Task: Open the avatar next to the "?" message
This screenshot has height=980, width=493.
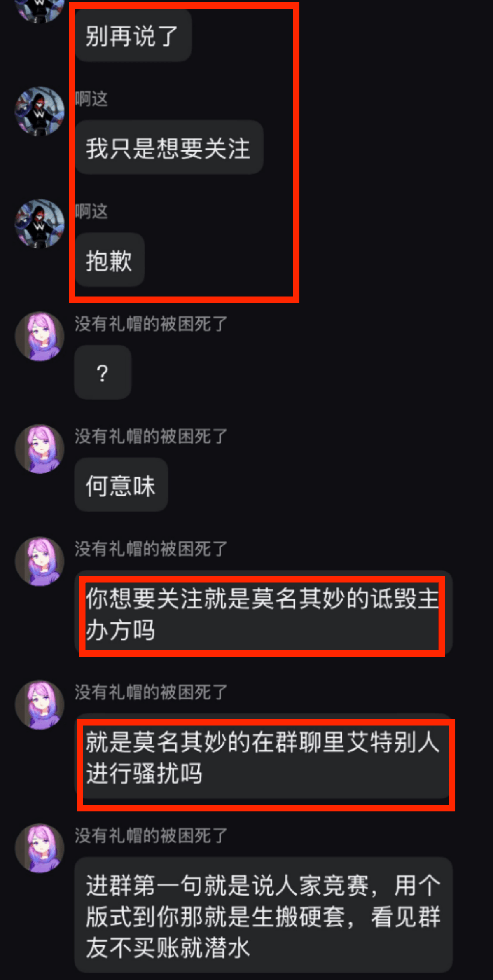Action: click(x=40, y=336)
